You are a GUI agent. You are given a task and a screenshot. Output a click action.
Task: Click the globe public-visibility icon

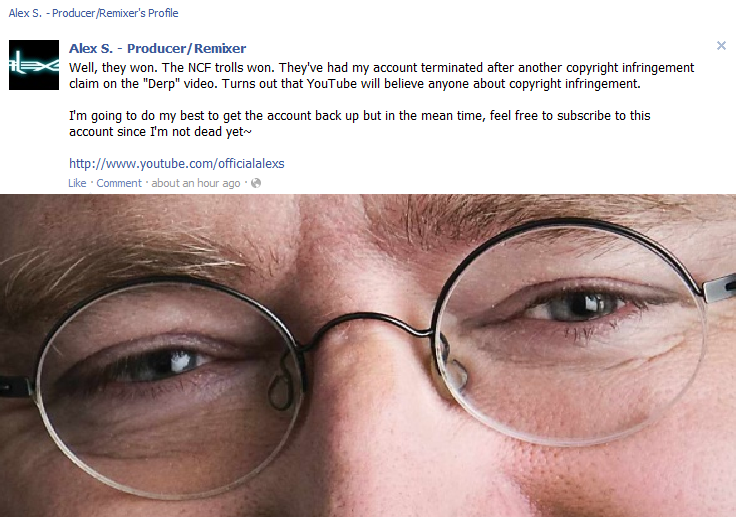[256, 183]
